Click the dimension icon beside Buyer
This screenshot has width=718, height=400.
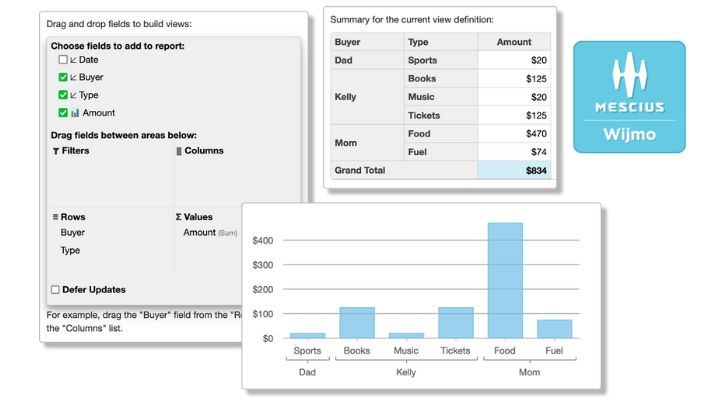[x=73, y=77]
